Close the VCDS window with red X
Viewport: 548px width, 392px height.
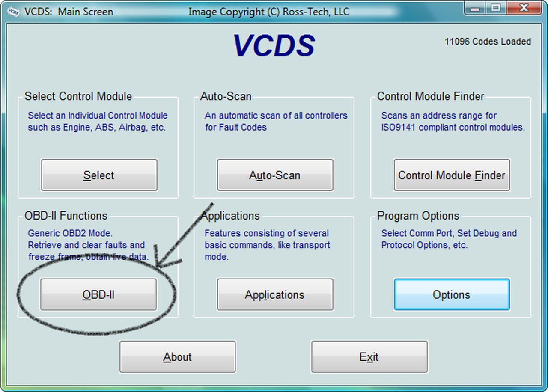pos(523,9)
